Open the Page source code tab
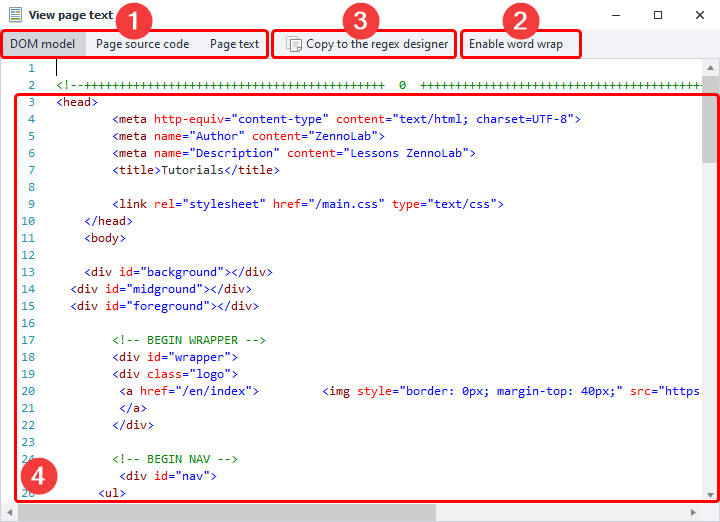Image resolution: width=720 pixels, height=522 pixels. tap(142, 44)
